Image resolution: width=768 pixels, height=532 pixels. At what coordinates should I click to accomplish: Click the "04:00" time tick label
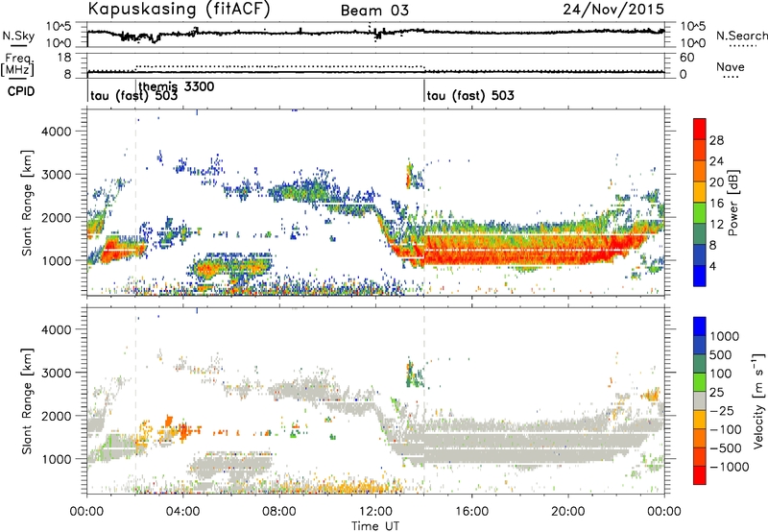pyautogui.click(x=183, y=512)
